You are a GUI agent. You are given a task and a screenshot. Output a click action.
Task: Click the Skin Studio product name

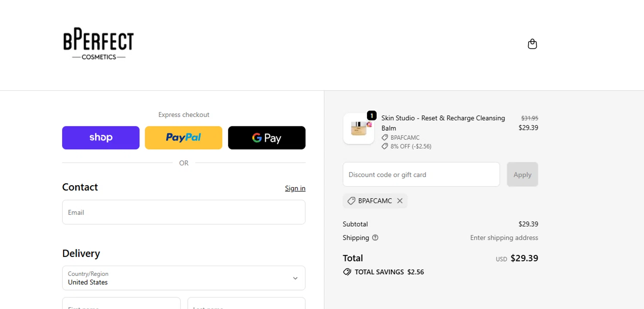(443, 123)
